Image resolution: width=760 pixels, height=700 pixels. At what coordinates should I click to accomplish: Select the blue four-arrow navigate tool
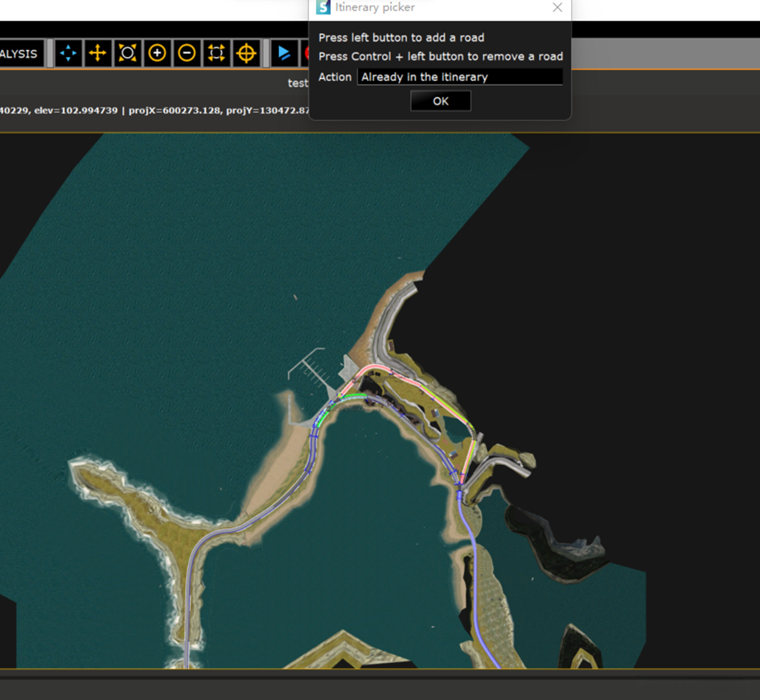(68, 54)
